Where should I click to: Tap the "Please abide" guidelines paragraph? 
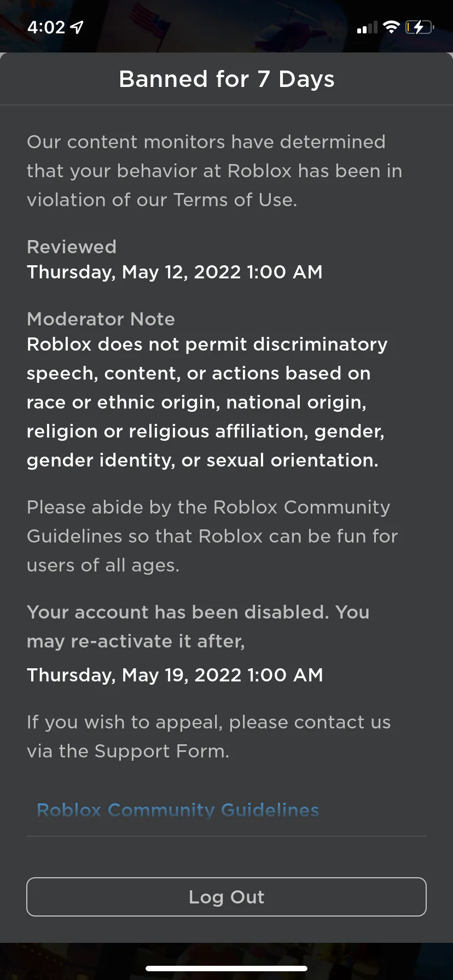click(212, 536)
